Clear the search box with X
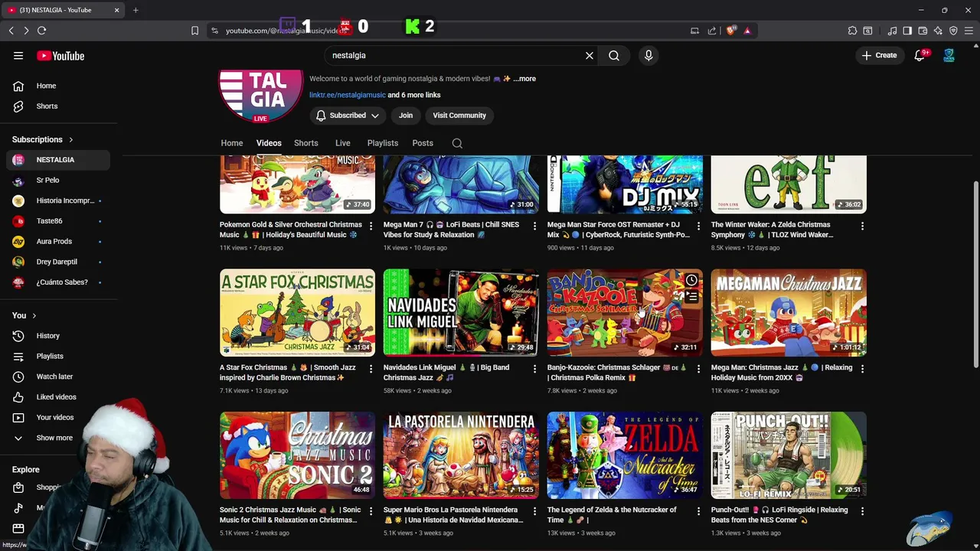 tap(590, 56)
